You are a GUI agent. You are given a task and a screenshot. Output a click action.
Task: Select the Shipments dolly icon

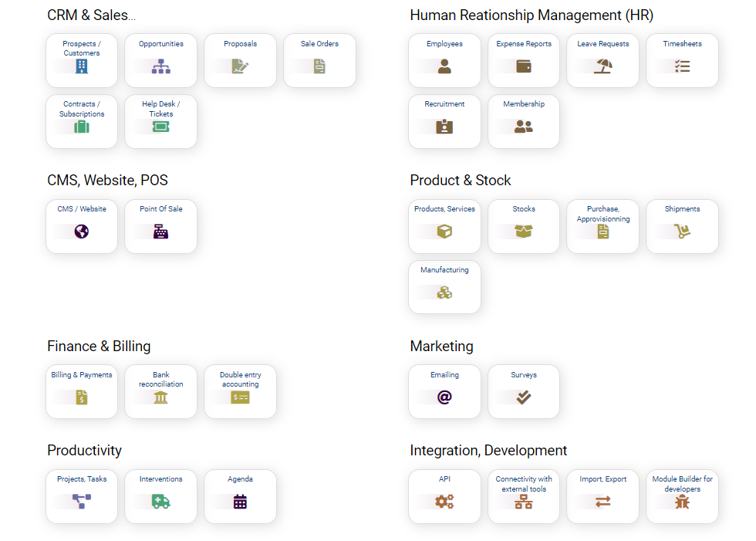tap(682, 232)
